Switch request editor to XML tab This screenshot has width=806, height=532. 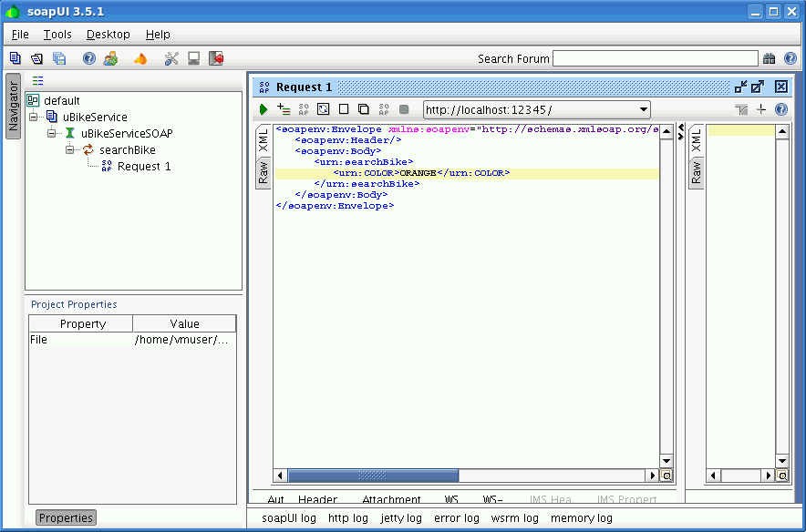tap(263, 140)
